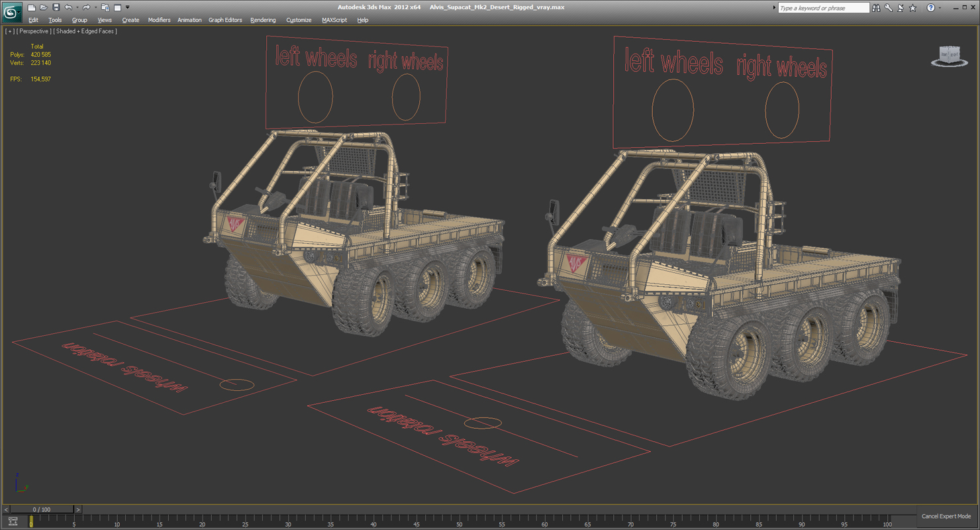Viewport: 980px width, 530px height.
Task: Click the Verts count 223 140
Action: 40,63
